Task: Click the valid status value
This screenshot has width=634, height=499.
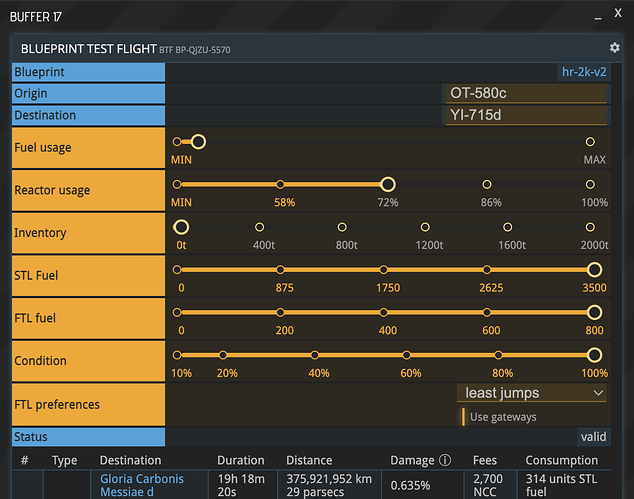Action: click(593, 437)
